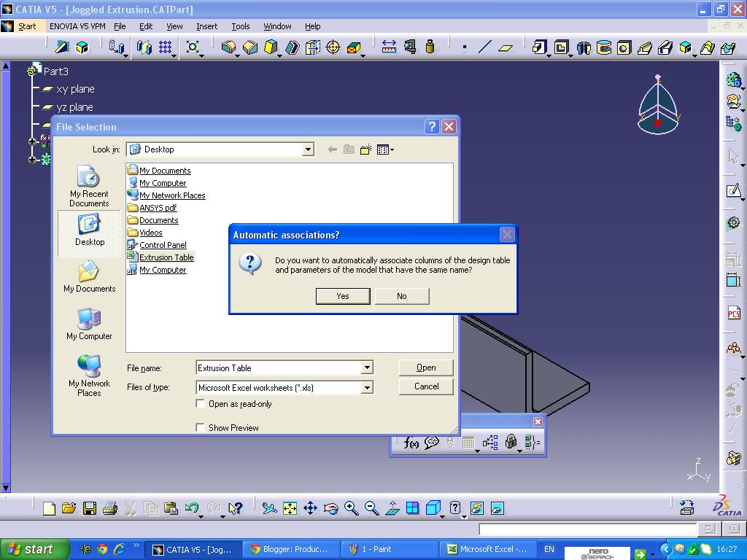Enable Open as read-only

coord(200,403)
